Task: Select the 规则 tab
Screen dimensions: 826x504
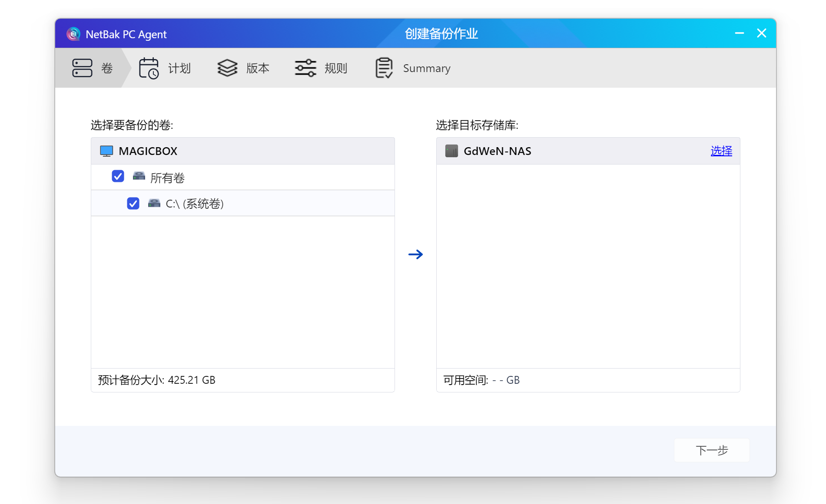Action: [321, 68]
